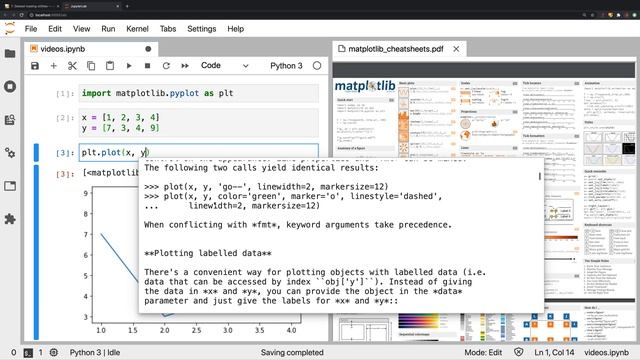Screen dimensions: 640x360
Task: Open the Help menu
Action: click(236, 29)
